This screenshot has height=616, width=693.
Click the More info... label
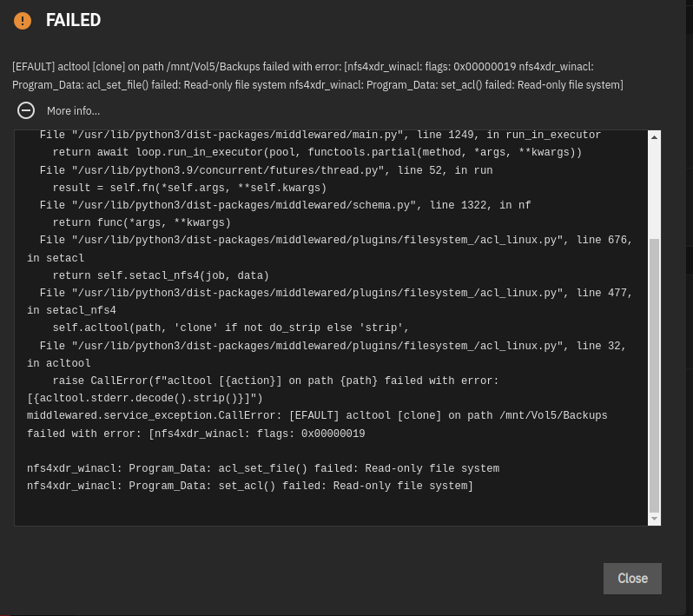click(73, 111)
